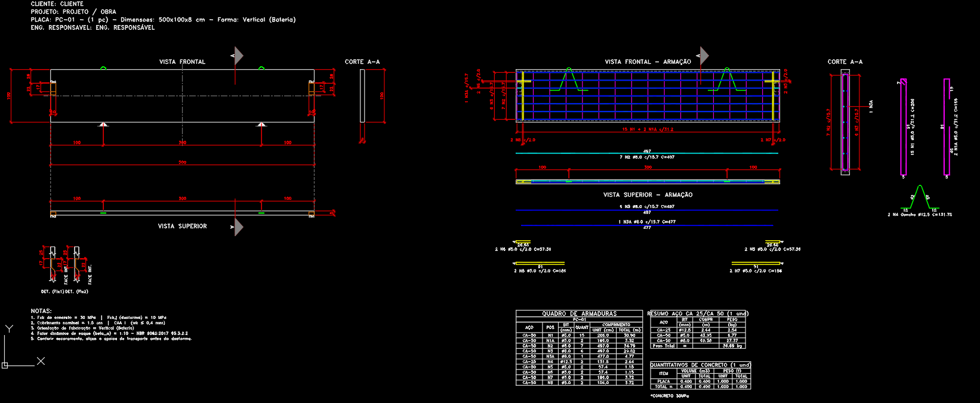Select the magenta N1 stirrup bar shape
980x403 pixels.
point(904,127)
